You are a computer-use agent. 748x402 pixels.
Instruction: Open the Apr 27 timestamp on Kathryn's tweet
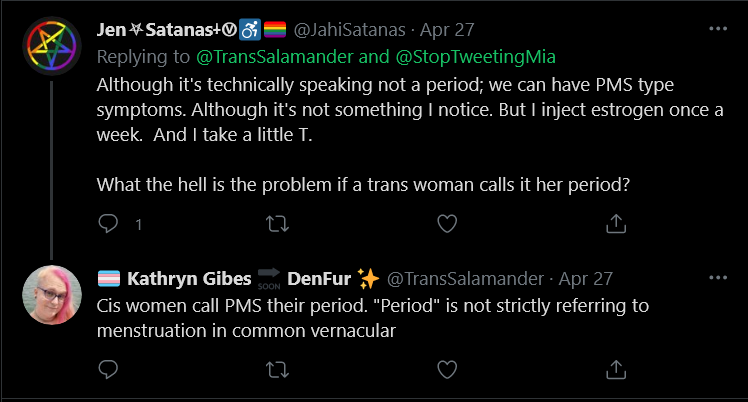(x=586, y=278)
